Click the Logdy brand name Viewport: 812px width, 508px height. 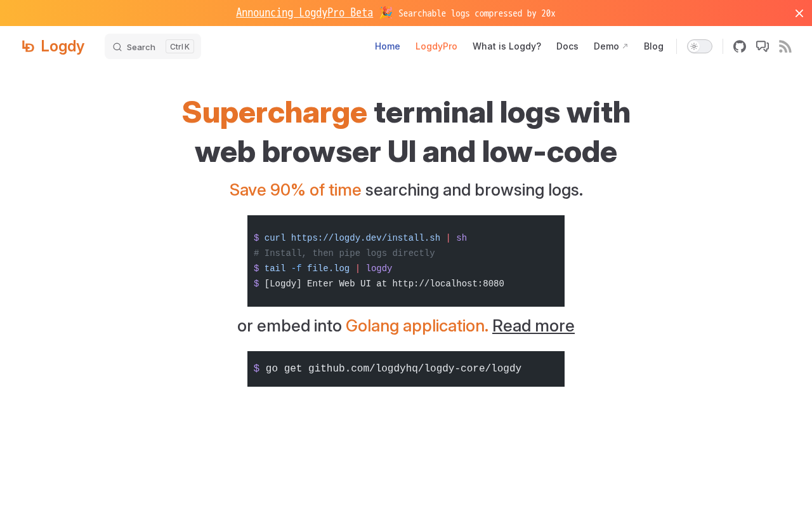[62, 46]
